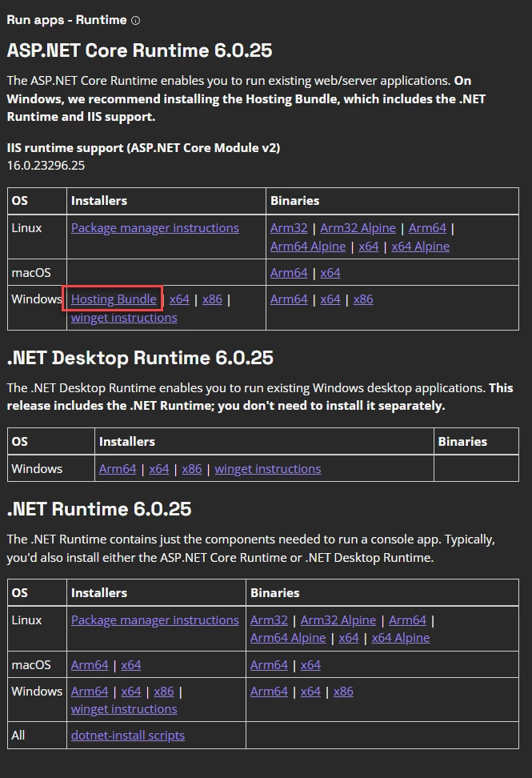Download .NET Runtime macOS x64 installer

[x=131, y=665]
